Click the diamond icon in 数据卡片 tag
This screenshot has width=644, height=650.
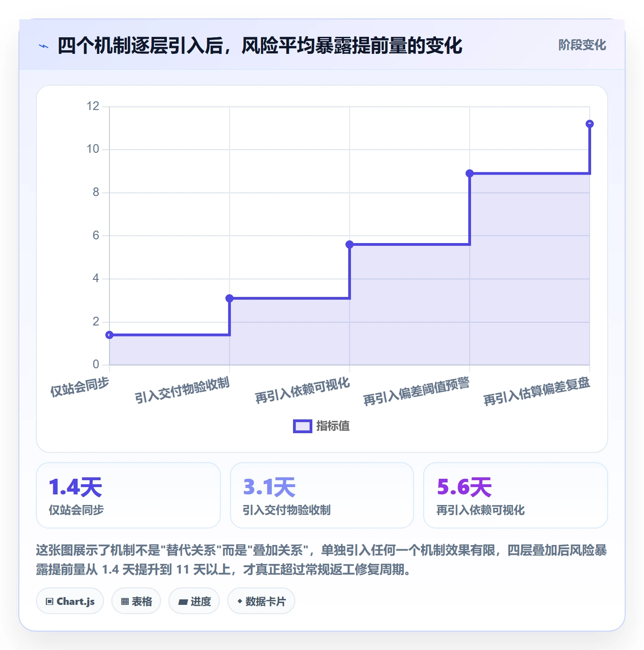point(240,601)
